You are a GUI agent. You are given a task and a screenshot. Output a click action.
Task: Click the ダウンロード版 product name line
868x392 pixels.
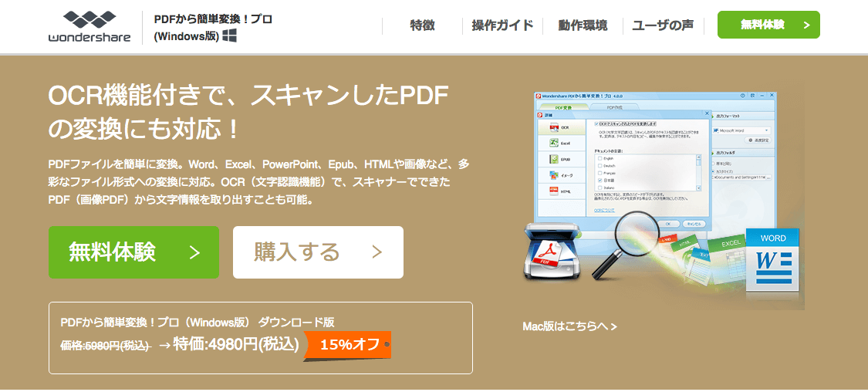point(197,322)
